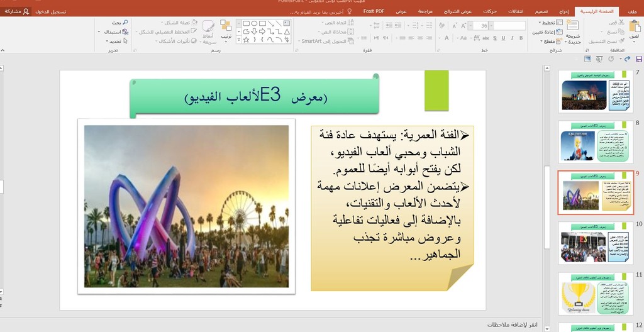Select slide 10 thumbnail
644x332 pixels.
tap(595, 243)
